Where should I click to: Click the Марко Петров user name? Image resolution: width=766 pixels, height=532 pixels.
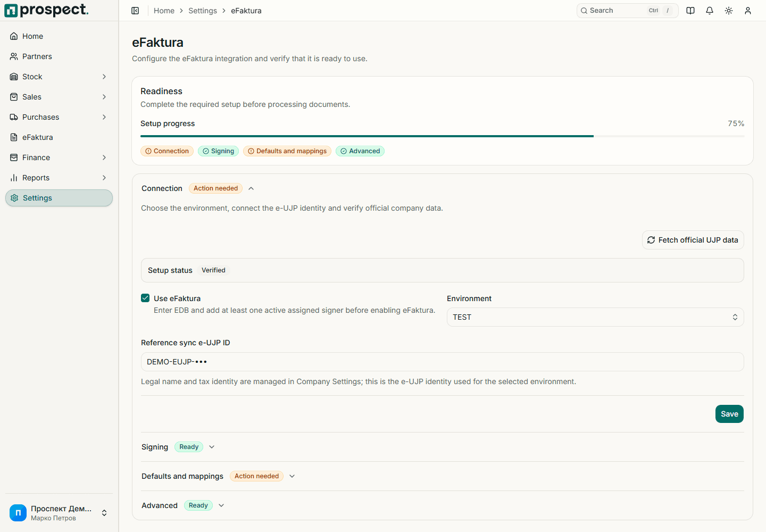coord(53,518)
